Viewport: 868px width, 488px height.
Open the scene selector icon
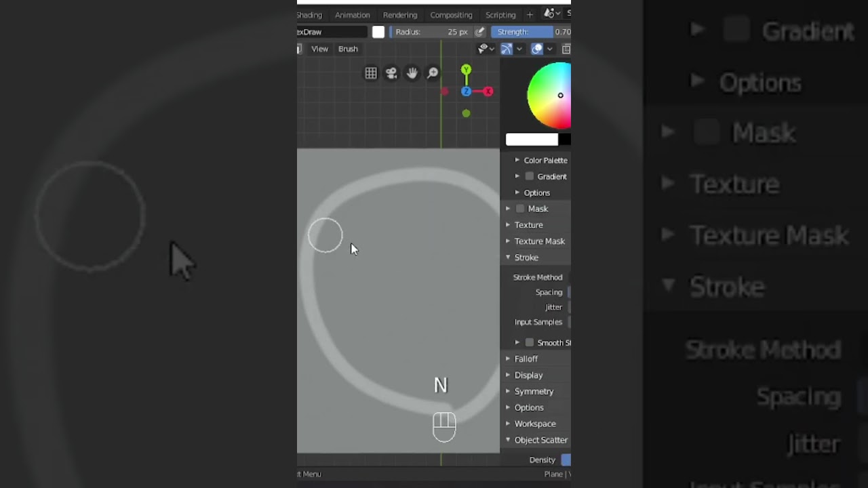550,14
